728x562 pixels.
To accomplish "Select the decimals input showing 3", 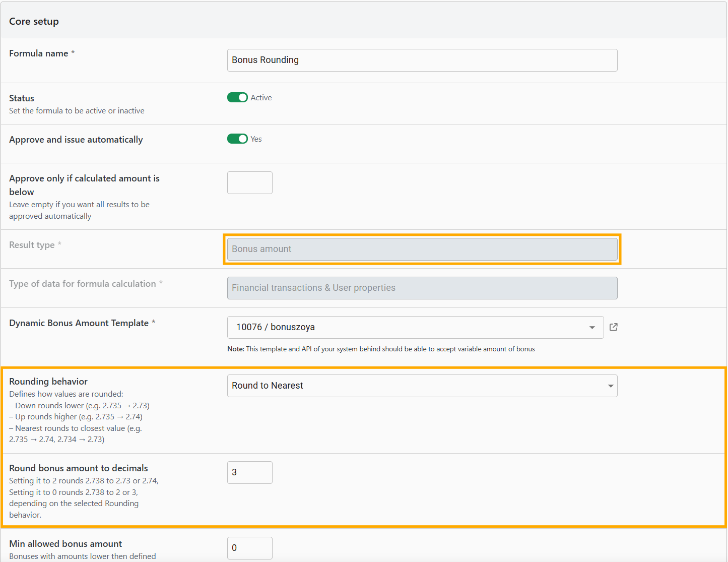I will (249, 472).
